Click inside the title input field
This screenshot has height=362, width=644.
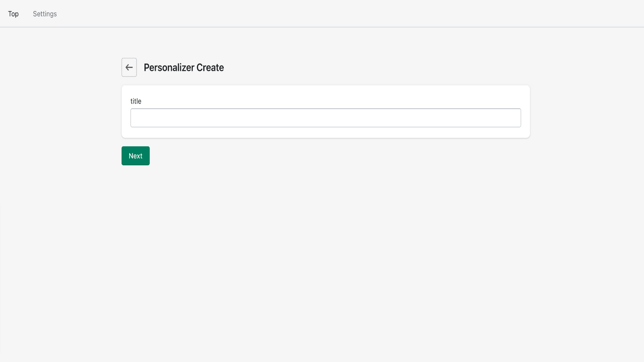pyautogui.click(x=325, y=117)
